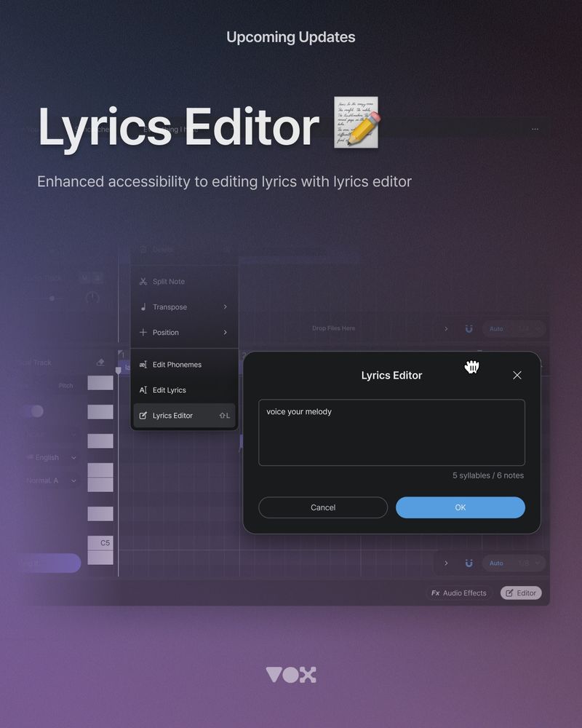Click the playhead marker at bar 1

click(x=119, y=370)
